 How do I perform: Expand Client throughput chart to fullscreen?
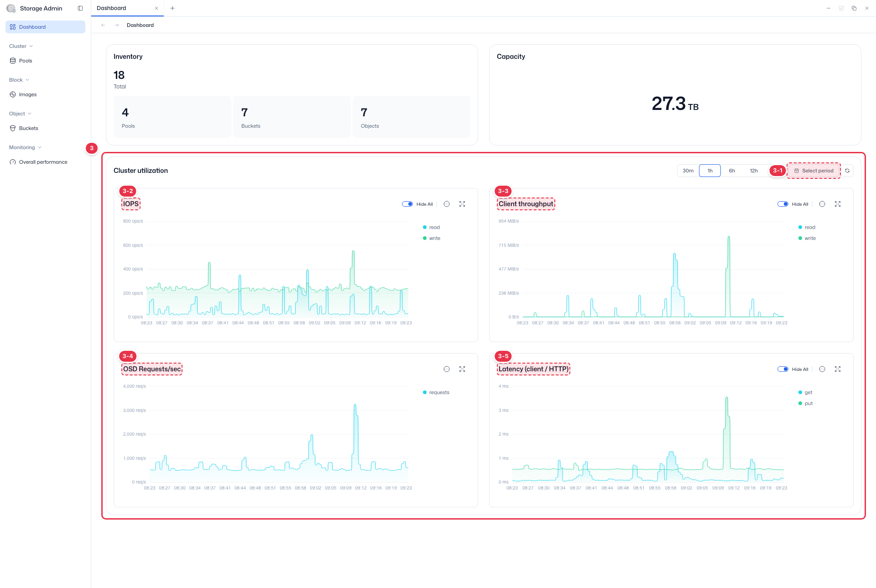(838, 204)
